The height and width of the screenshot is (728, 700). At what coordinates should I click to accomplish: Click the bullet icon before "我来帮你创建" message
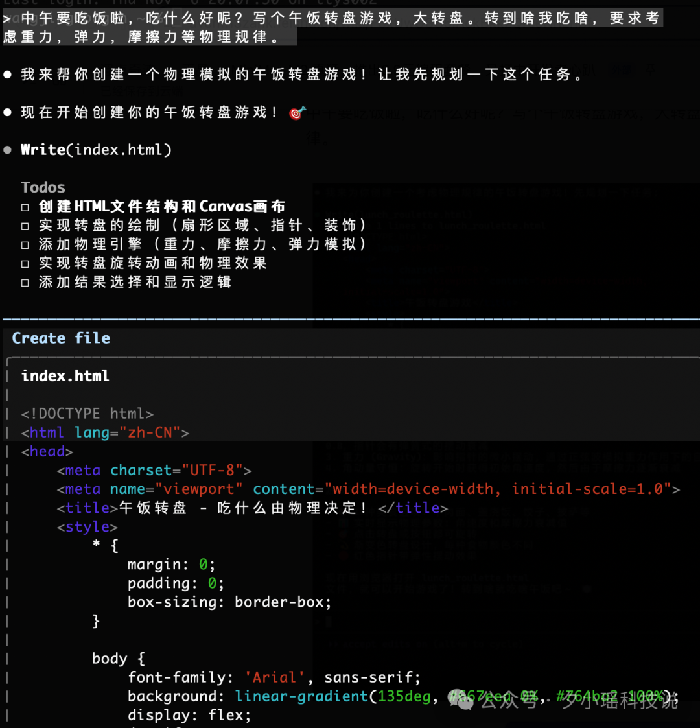[x=7, y=73]
